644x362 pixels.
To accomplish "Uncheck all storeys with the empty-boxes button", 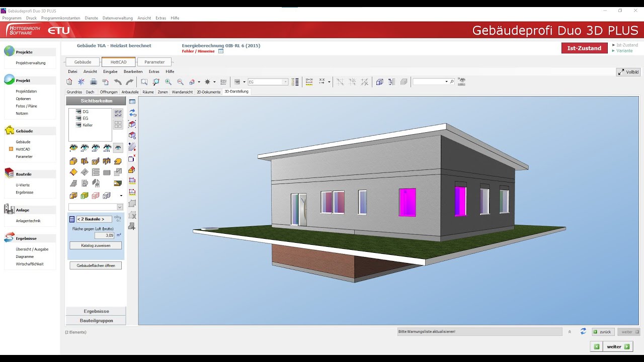I will point(118,124).
